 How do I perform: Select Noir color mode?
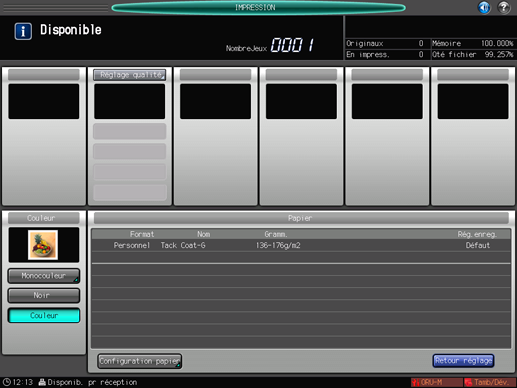coord(44,295)
